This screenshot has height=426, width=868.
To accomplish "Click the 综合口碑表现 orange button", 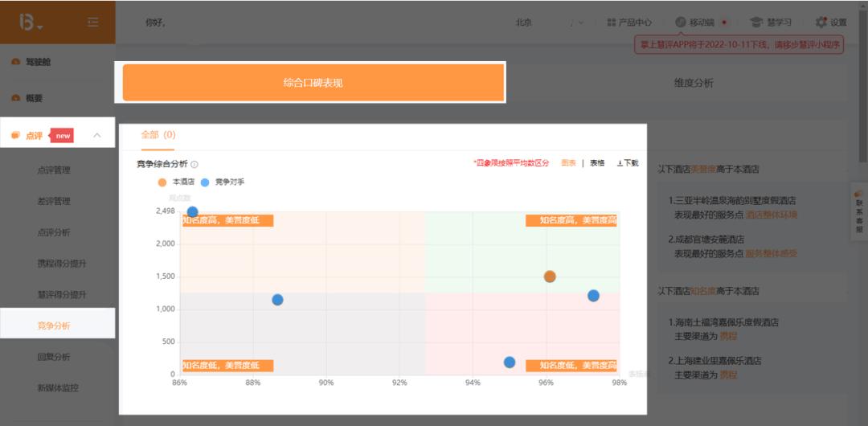I will coord(313,83).
